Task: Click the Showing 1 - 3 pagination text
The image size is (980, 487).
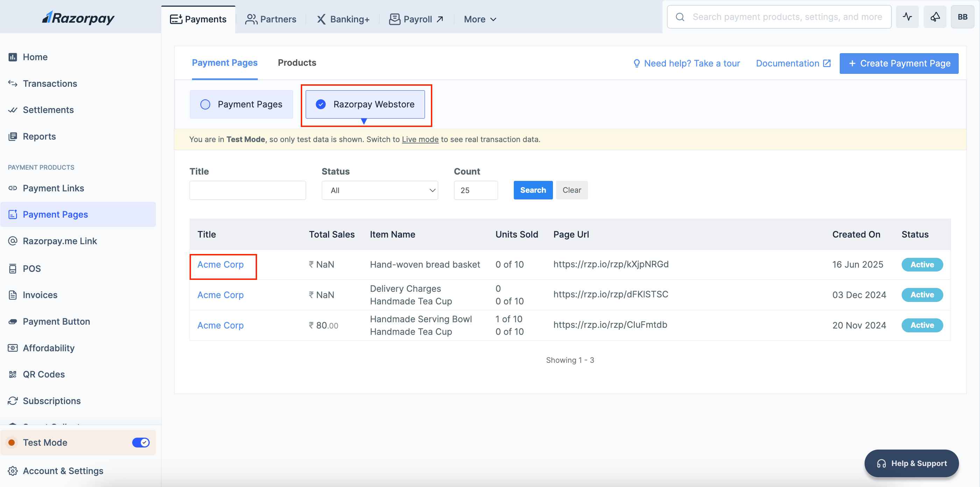Action: (x=570, y=360)
